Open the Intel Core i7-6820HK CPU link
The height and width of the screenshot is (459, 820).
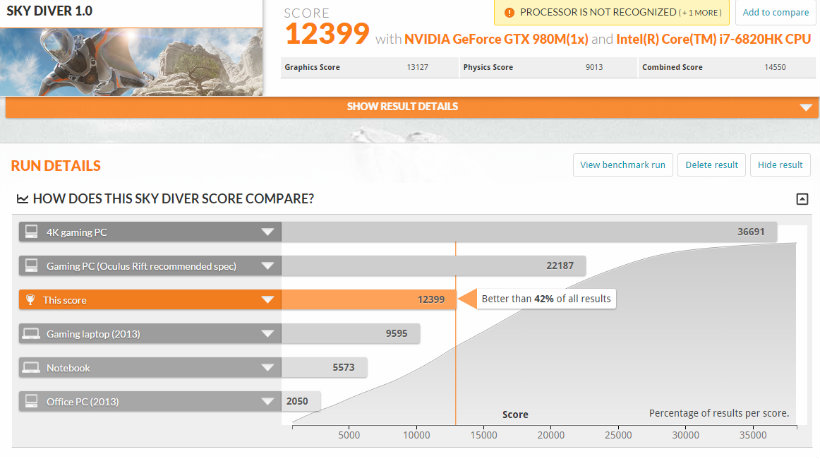pos(713,39)
